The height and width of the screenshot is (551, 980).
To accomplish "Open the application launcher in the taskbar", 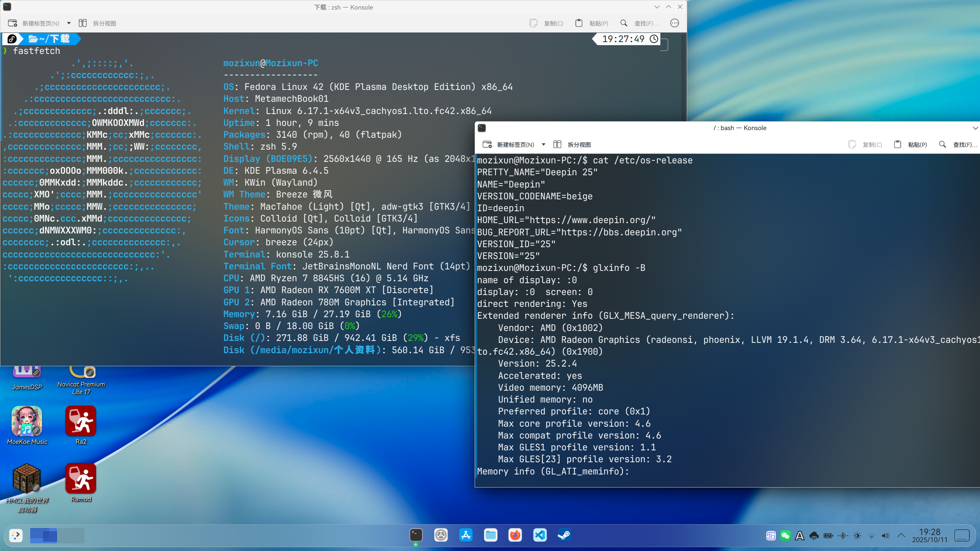I will 16,535.
